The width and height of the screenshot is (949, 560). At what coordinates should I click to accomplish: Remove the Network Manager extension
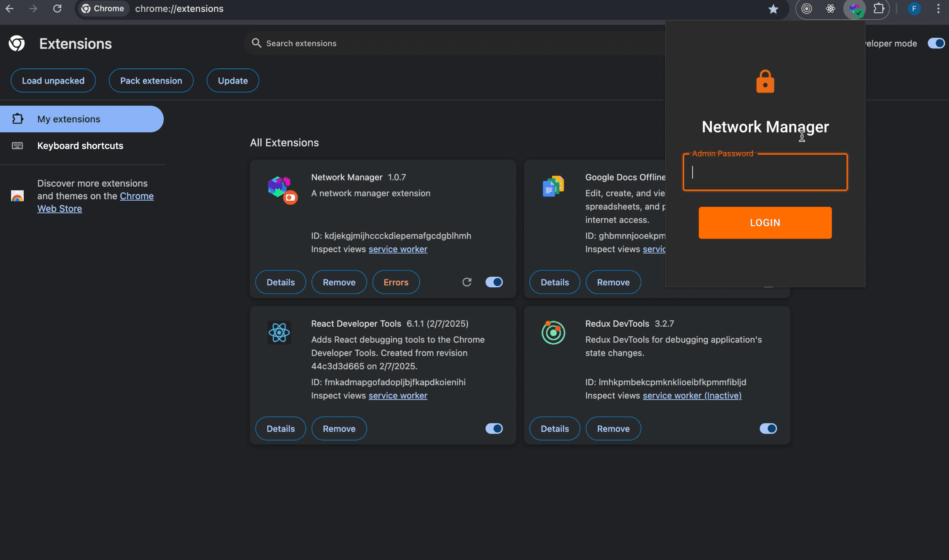click(x=339, y=282)
